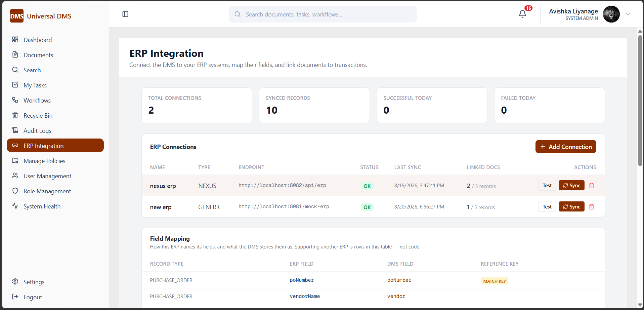Sync the nexus erp connection
Image resolution: width=644 pixels, height=310 pixels.
coord(571,186)
